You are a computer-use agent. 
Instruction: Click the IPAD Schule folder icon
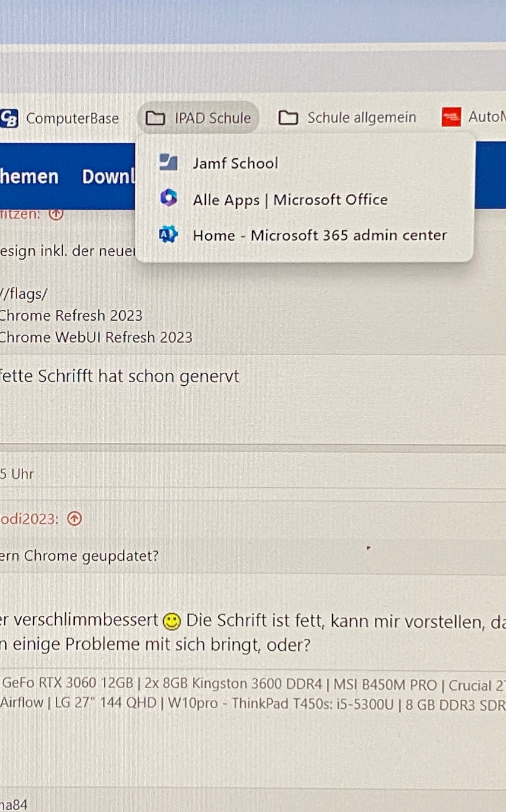[x=155, y=118]
